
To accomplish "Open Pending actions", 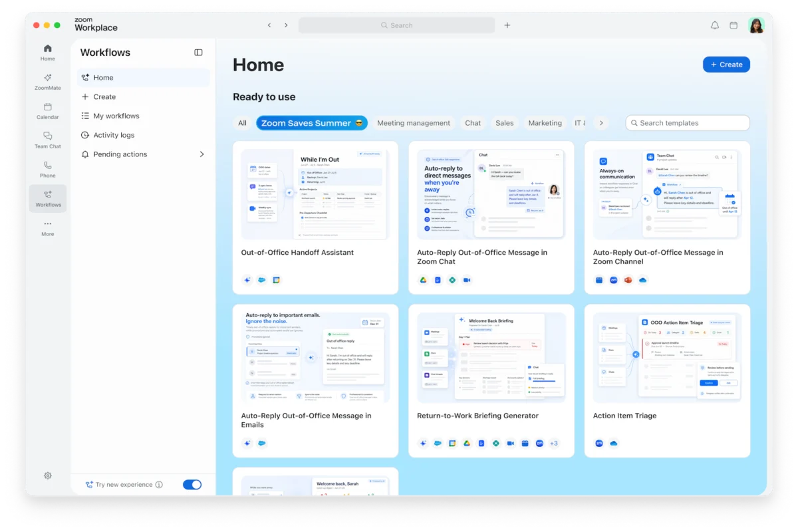I will coord(144,154).
